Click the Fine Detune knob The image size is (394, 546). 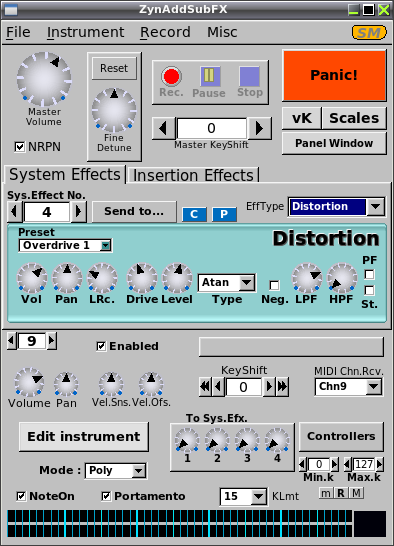pos(114,110)
